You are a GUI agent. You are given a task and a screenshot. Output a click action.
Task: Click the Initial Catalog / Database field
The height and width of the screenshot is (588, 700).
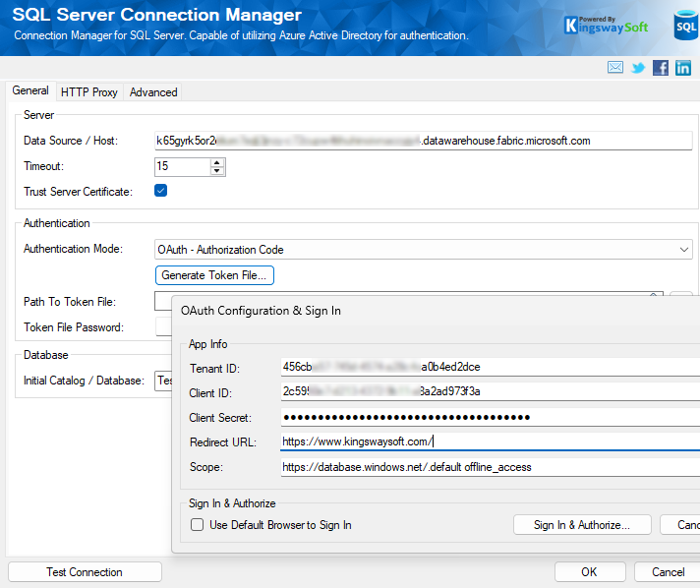point(163,381)
